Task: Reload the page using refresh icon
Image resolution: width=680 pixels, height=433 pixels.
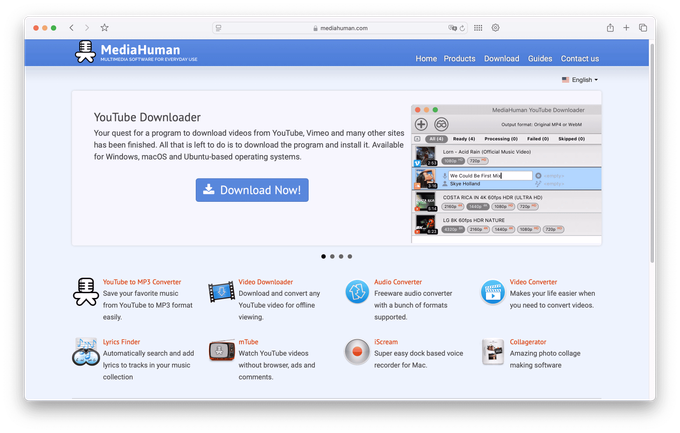Action: 462,28
